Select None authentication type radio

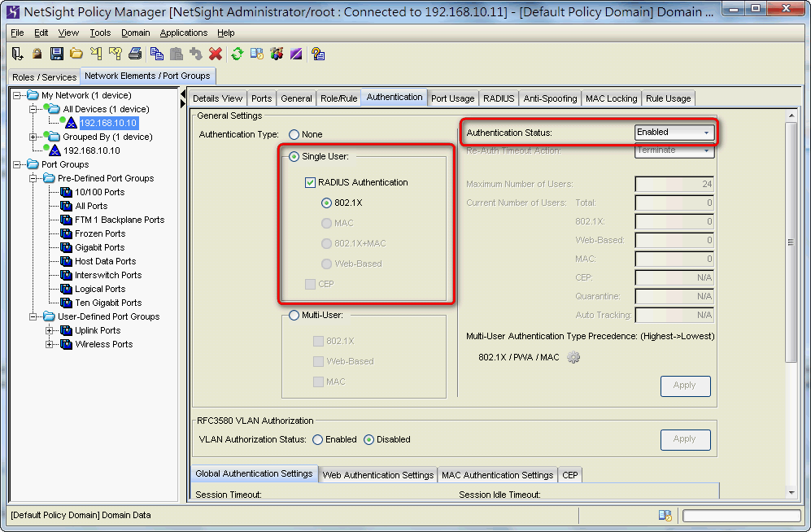tap(294, 134)
